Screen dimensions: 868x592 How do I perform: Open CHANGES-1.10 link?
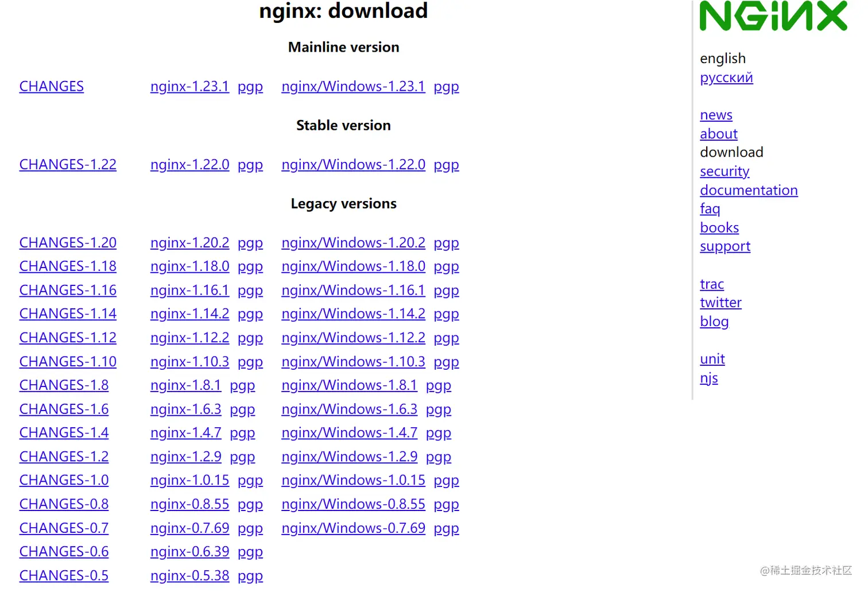pos(68,362)
